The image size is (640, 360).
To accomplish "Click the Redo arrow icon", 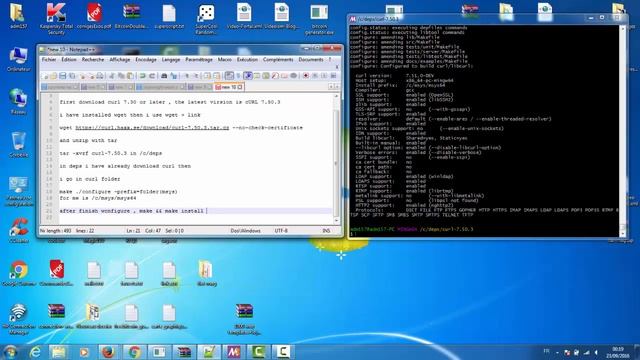I will point(152,76).
